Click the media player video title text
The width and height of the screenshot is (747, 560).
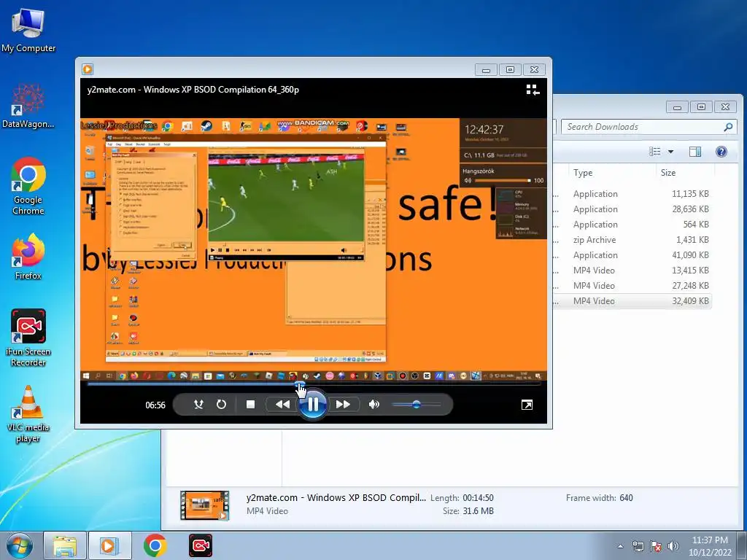(x=193, y=90)
